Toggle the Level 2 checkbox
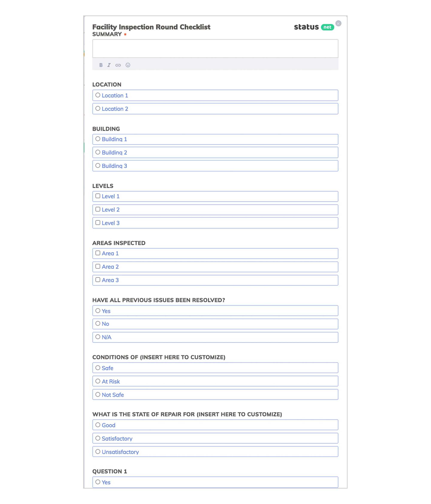This screenshot has width=431, height=504. tap(97, 209)
